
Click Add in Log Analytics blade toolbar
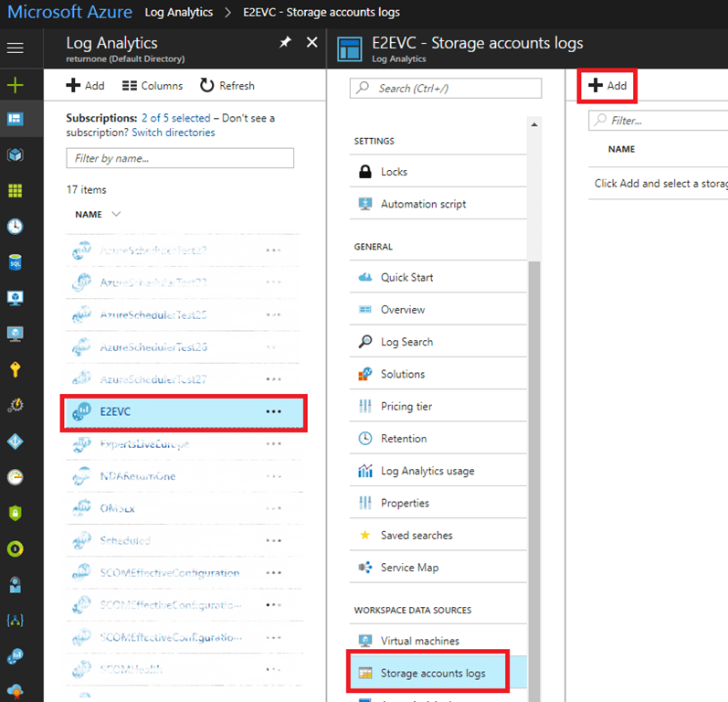(85, 86)
